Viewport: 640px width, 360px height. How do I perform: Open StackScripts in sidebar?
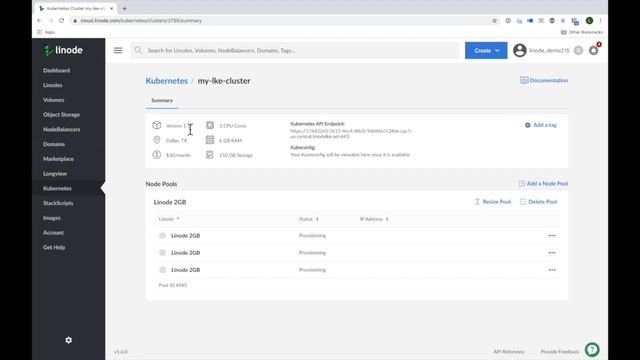[58, 203]
